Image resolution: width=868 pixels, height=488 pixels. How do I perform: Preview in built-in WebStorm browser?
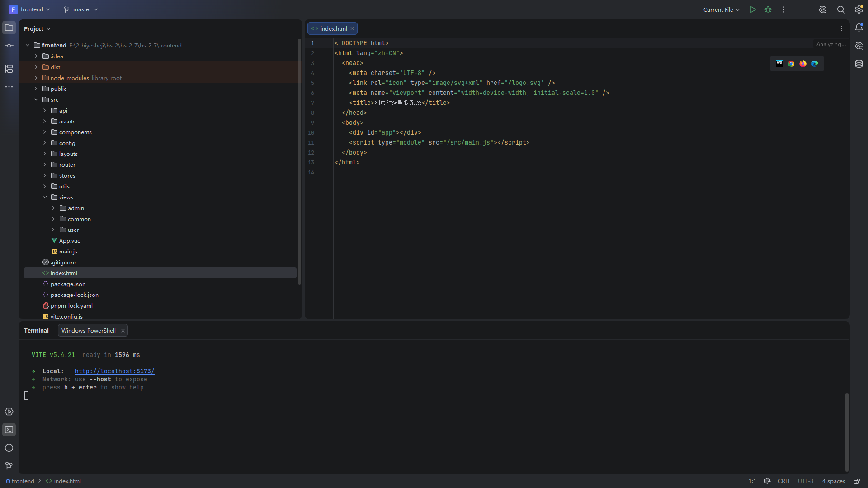coord(779,64)
